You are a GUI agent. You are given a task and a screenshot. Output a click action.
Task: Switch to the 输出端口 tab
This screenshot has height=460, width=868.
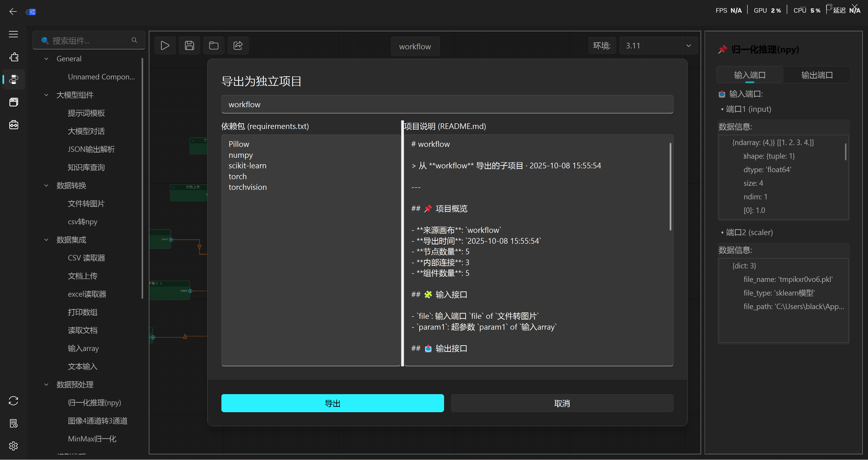(x=817, y=75)
